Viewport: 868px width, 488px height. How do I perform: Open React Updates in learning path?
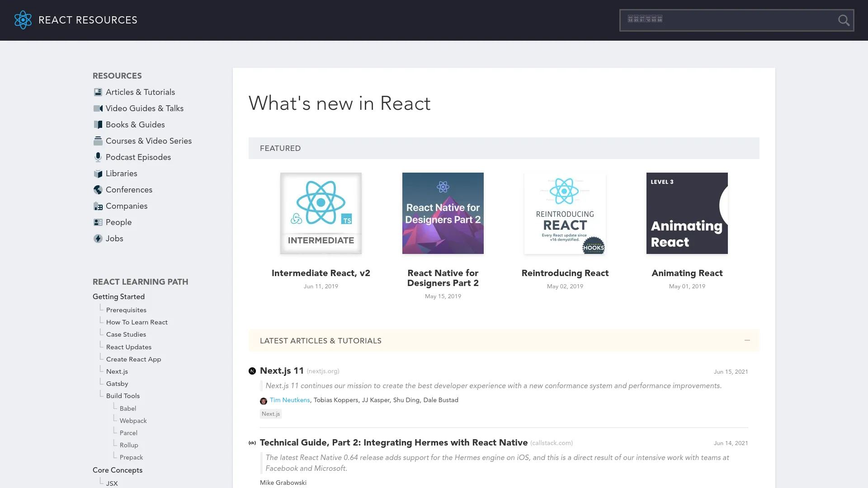(129, 347)
